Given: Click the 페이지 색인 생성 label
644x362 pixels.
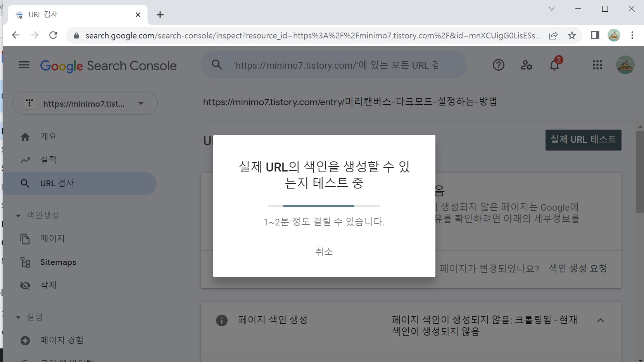Looking at the screenshot, I should tap(273, 320).
